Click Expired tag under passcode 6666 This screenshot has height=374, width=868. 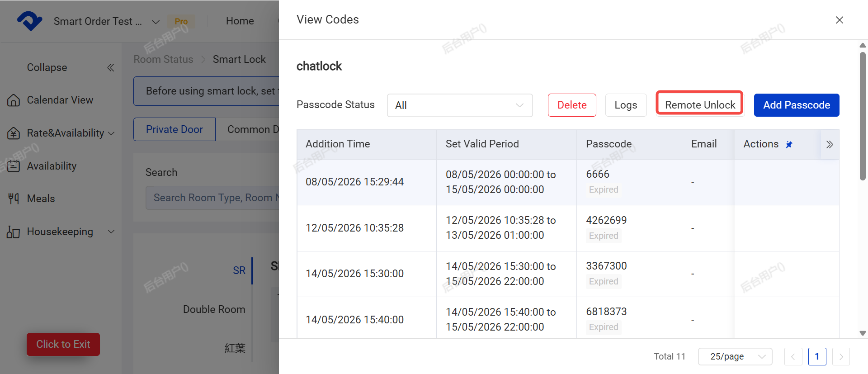604,189
